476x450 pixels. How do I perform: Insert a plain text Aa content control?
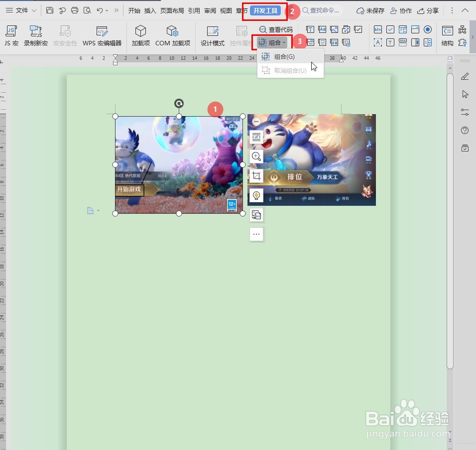322,29
